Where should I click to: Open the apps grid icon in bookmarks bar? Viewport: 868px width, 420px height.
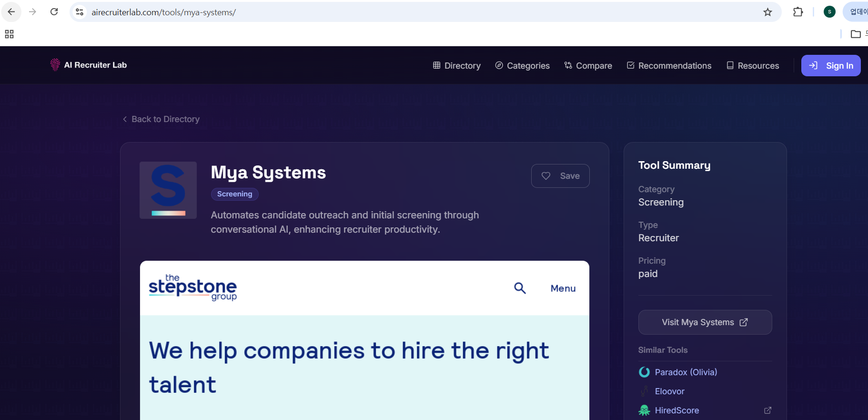9,34
